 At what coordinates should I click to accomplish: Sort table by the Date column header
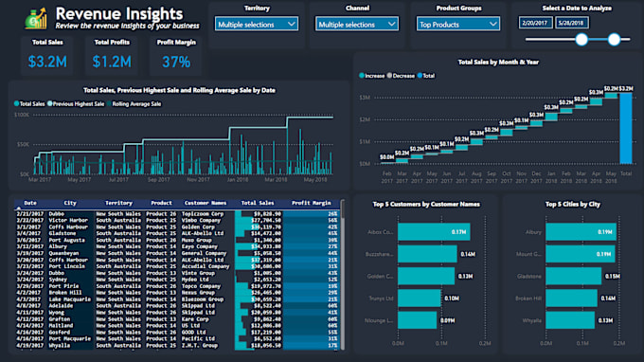pos(30,203)
